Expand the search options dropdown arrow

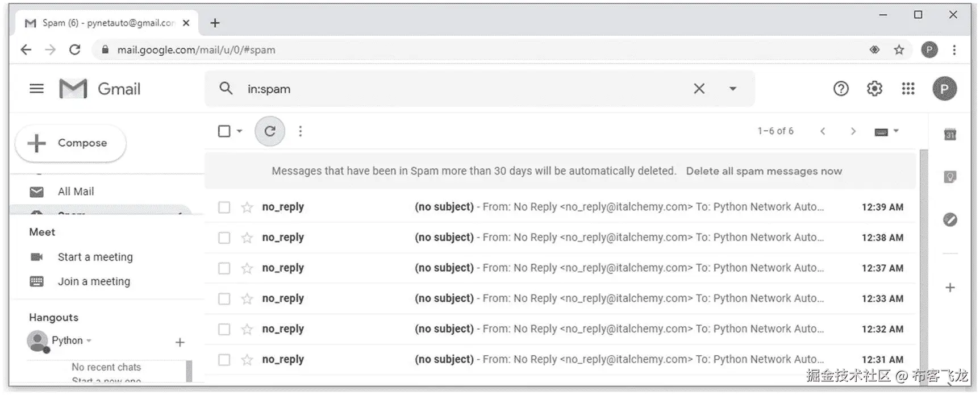coord(733,89)
